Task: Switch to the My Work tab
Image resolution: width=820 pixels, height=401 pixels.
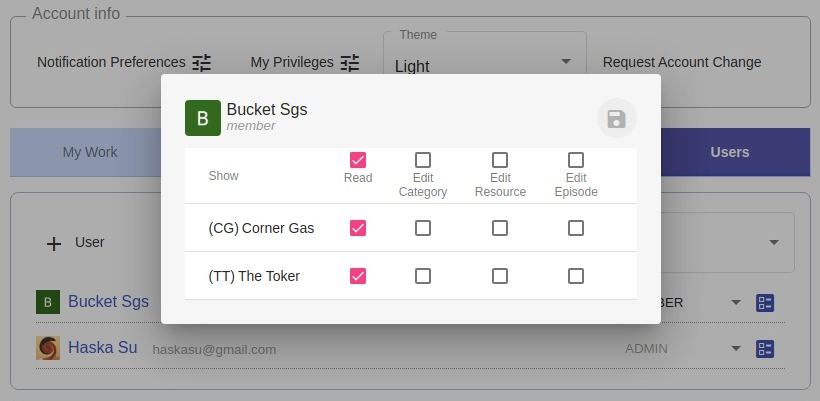Action: tap(90, 152)
